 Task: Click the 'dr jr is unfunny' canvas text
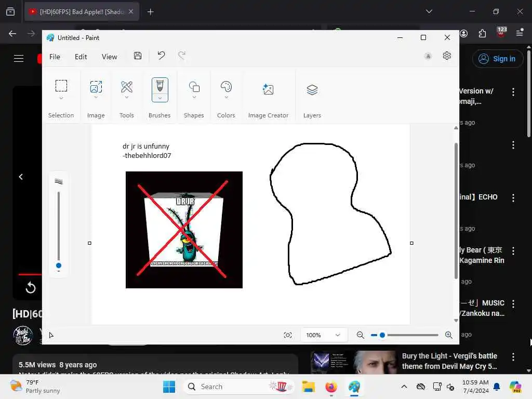coord(146,146)
